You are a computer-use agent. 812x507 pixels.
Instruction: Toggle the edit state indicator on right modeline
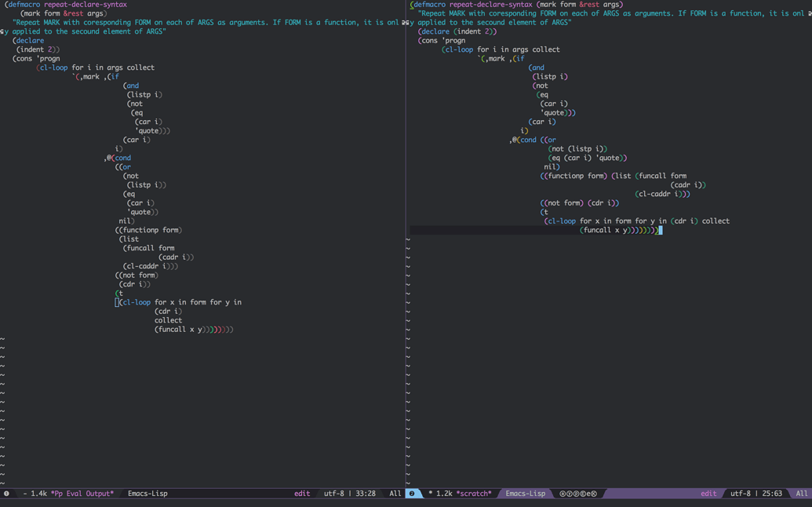click(x=708, y=494)
